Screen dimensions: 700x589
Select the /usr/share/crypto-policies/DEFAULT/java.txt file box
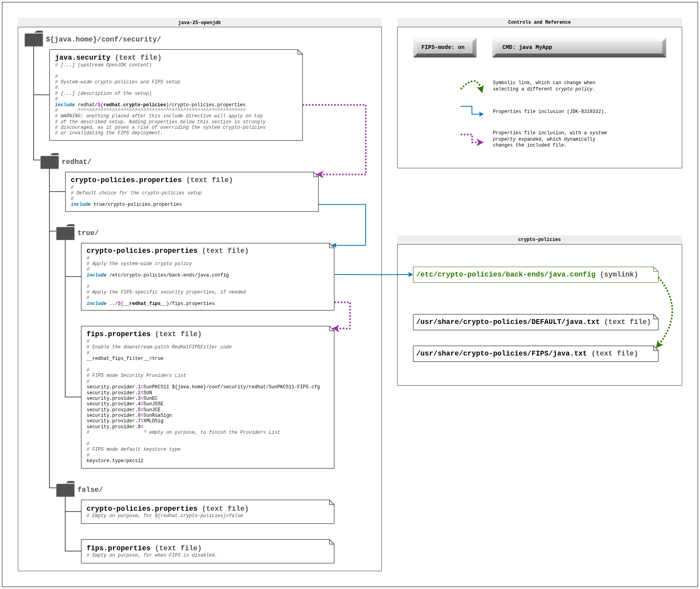pyautogui.click(x=536, y=322)
